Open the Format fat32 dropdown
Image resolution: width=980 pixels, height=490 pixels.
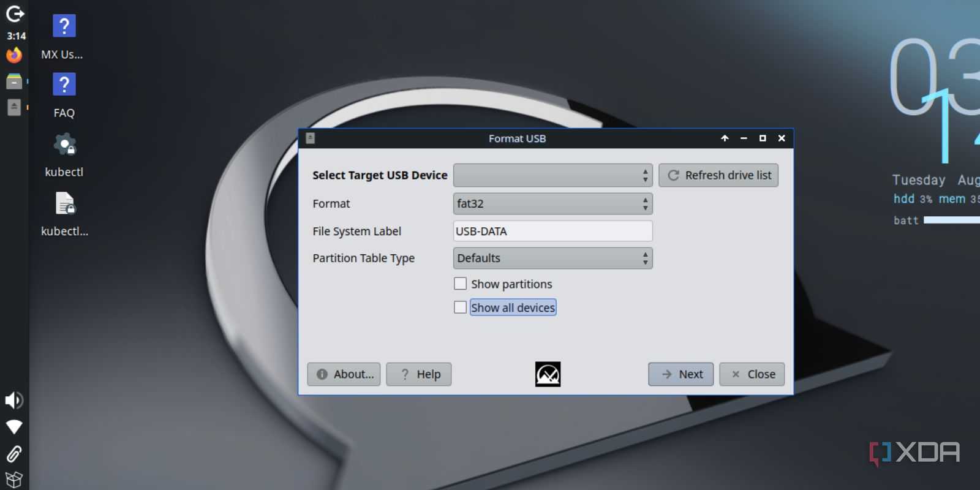552,203
